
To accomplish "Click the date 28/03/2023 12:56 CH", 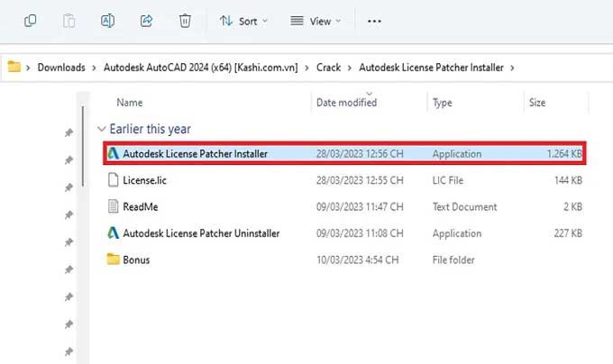I will point(360,154).
